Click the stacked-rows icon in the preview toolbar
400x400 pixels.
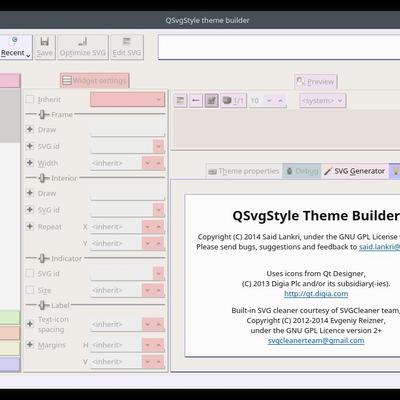point(180,101)
